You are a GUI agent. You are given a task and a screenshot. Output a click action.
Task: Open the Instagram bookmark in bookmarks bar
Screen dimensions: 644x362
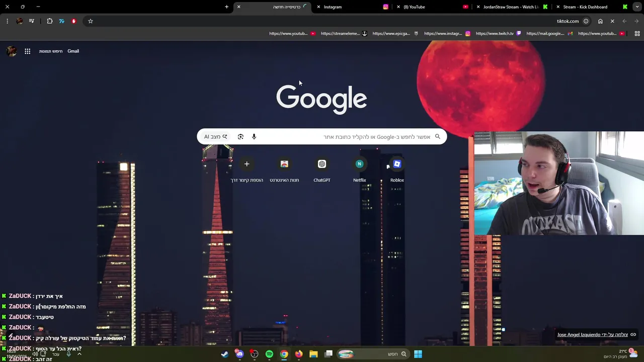pos(447,34)
